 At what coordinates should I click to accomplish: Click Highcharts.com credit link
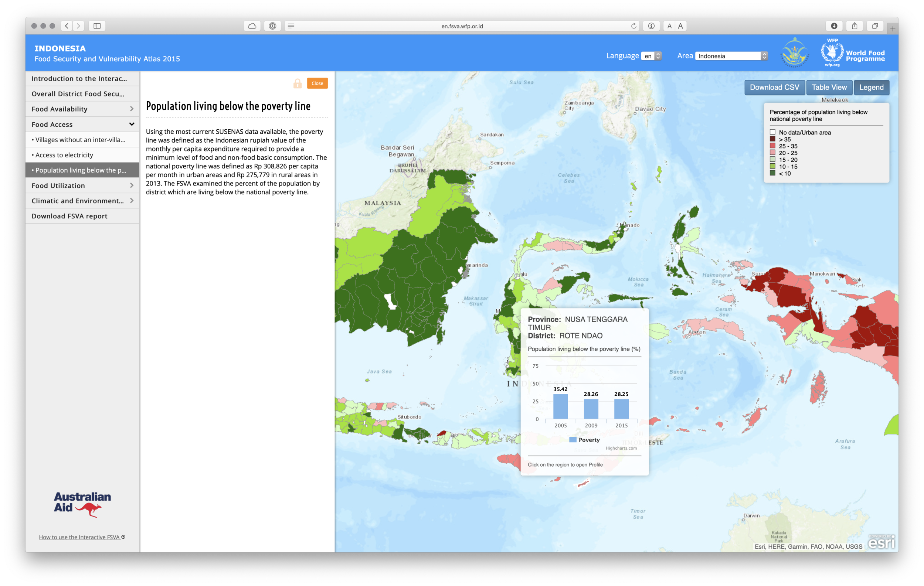pos(621,448)
